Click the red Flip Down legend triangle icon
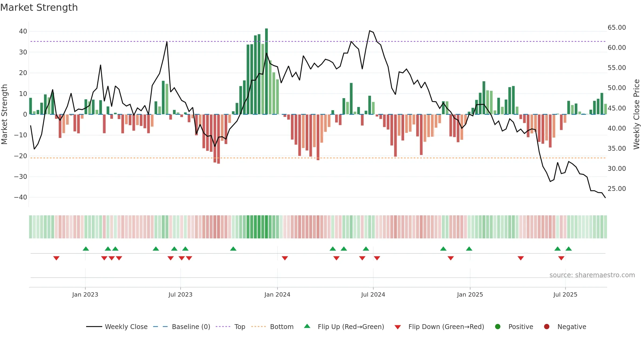This screenshot has height=362, width=644. click(x=398, y=327)
